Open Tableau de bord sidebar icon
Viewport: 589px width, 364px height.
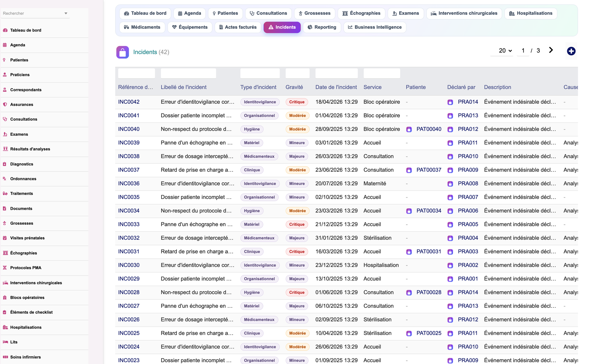point(5,30)
